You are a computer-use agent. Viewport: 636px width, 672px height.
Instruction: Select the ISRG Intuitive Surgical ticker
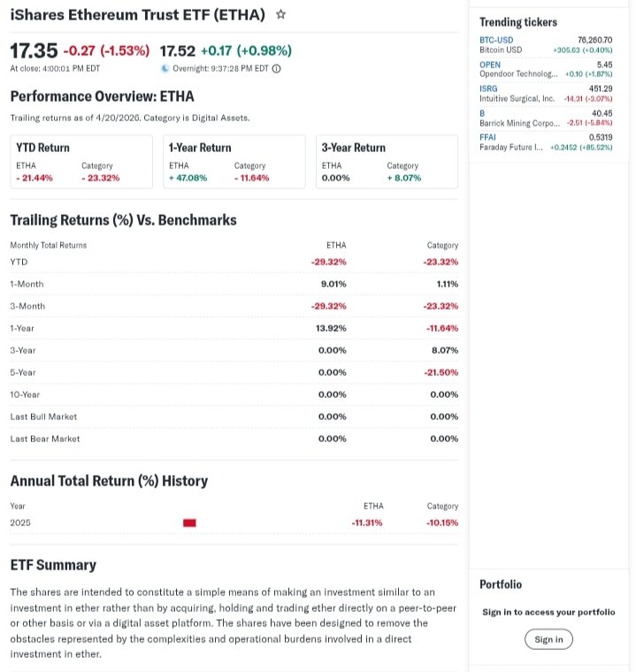point(488,88)
